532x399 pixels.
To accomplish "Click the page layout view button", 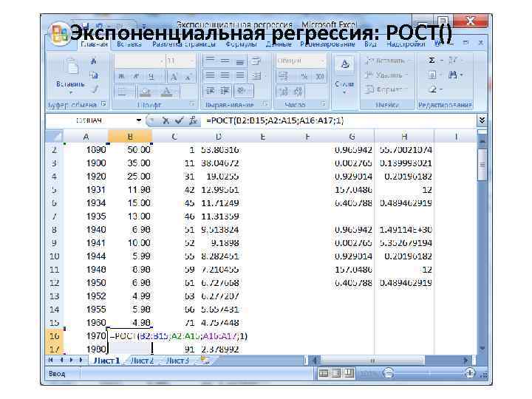I will [x=336, y=374].
